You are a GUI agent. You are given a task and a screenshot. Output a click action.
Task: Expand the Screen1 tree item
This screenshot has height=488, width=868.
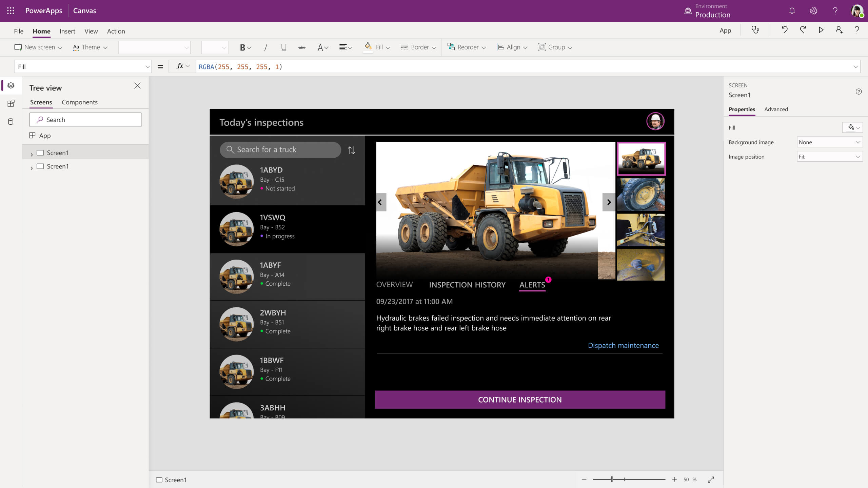click(32, 152)
